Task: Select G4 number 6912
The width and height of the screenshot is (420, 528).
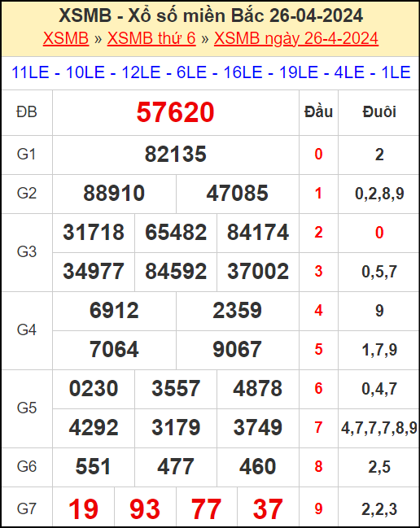Action: (x=114, y=311)
